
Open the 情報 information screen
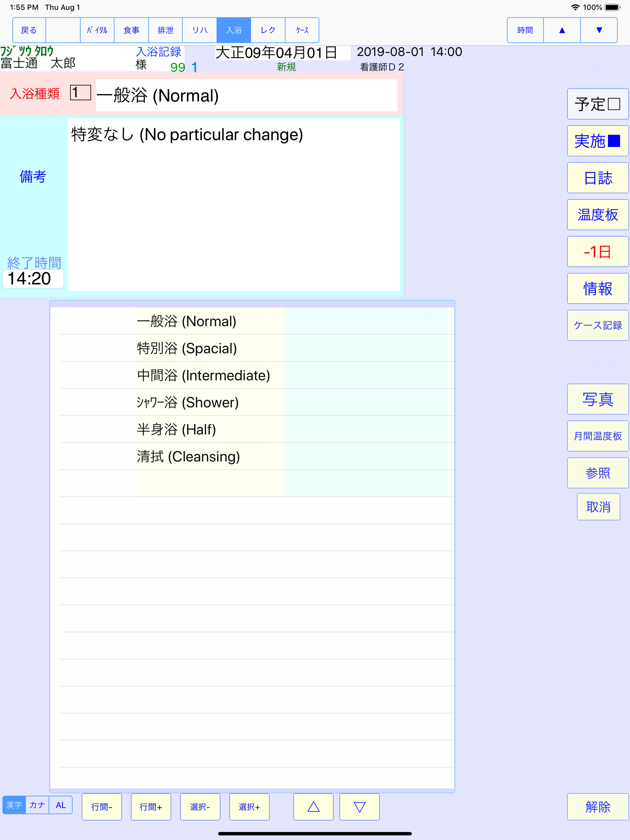click(598, 288)
